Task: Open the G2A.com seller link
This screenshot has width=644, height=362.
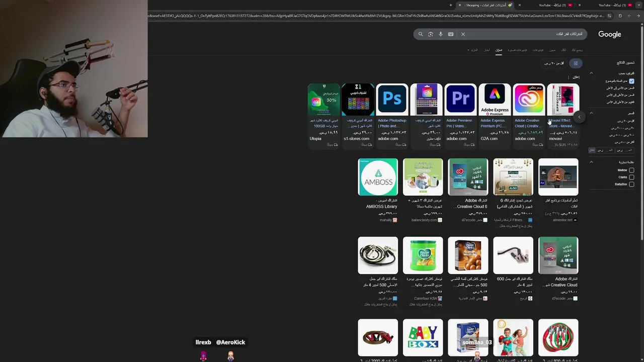Action: (x=489, y=139)
